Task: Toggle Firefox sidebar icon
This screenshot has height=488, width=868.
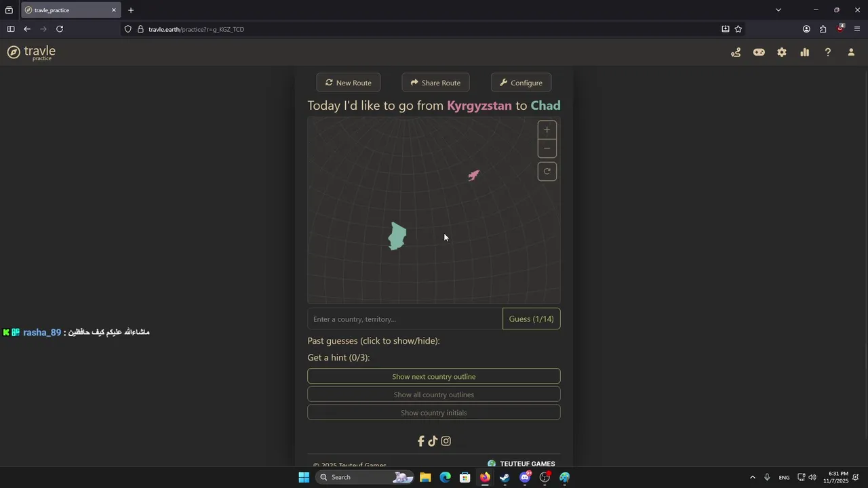Action: coord(10,29)
